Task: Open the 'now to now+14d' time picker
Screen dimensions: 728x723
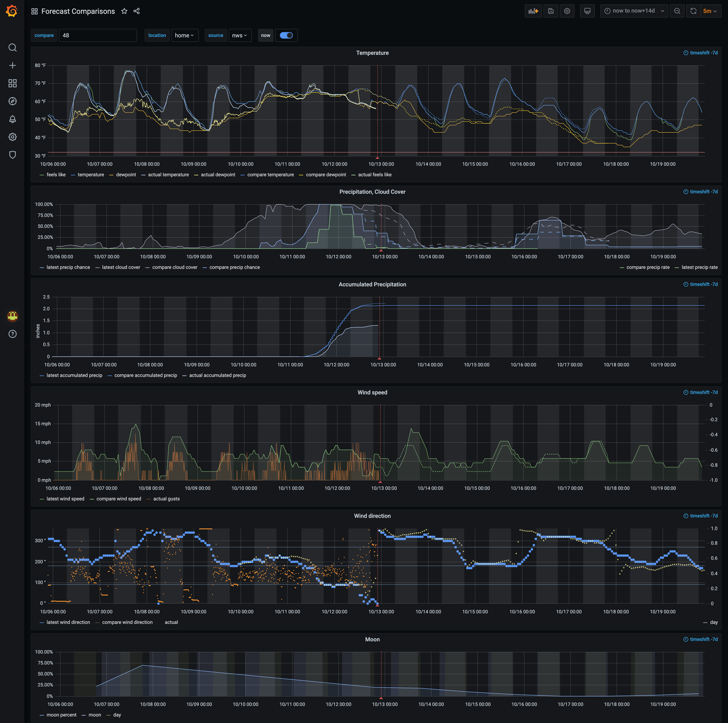Action: click(634, 11)
